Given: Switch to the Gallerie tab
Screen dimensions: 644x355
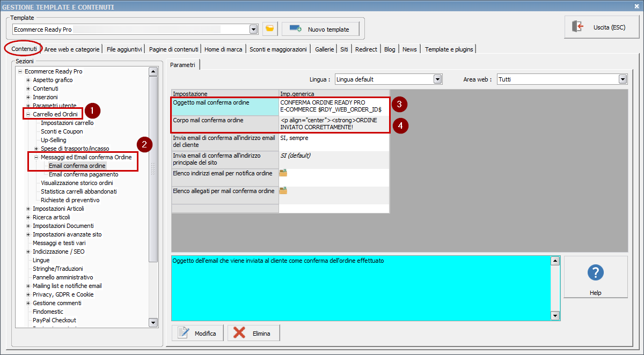Looking at the screenshot, I should click(x=325, y=49).
